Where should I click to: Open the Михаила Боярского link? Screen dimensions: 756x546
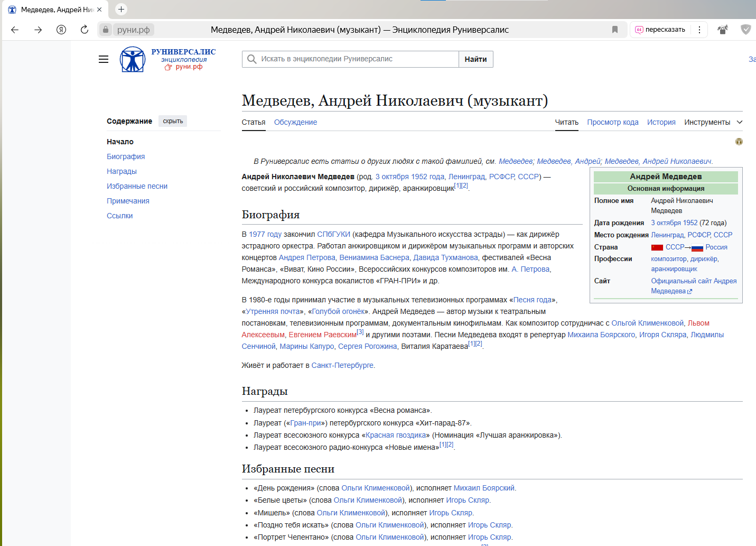[x=601, y=335]
